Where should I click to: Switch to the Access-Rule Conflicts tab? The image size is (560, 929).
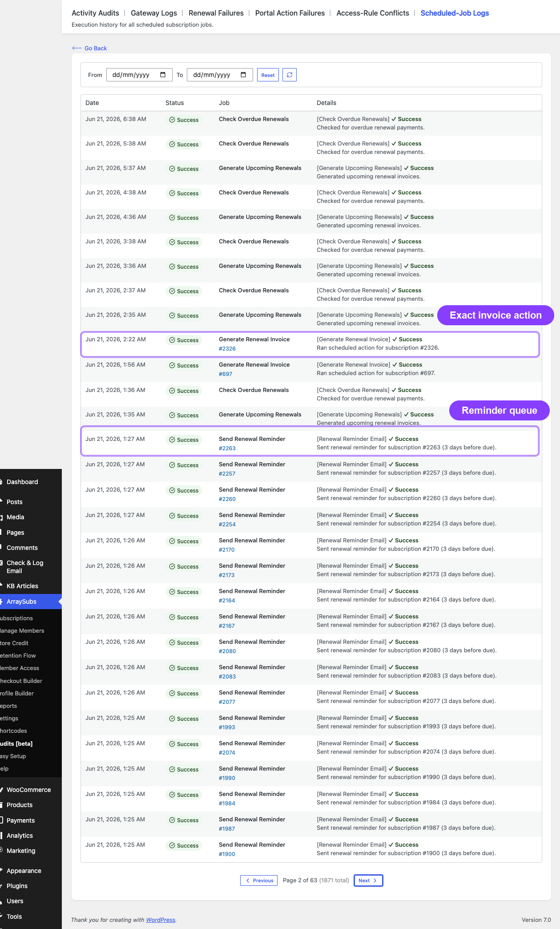373,13
